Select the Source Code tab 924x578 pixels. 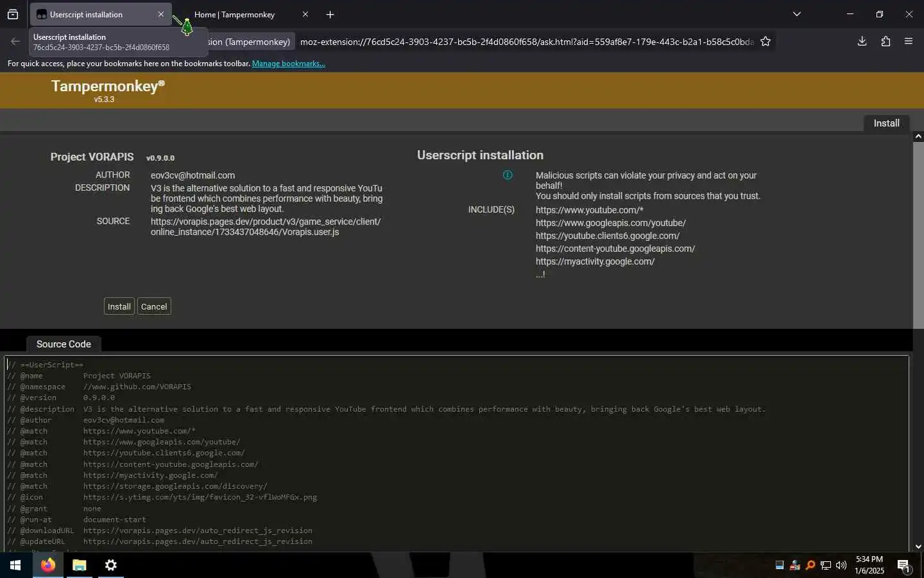(64, 344)
